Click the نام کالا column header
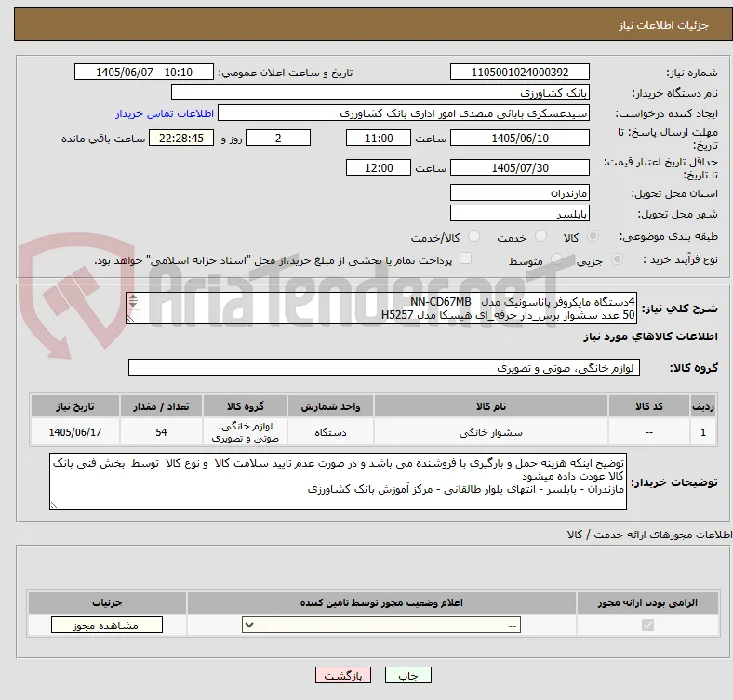This screenshot has height=700, width=733. click(491, 406)
